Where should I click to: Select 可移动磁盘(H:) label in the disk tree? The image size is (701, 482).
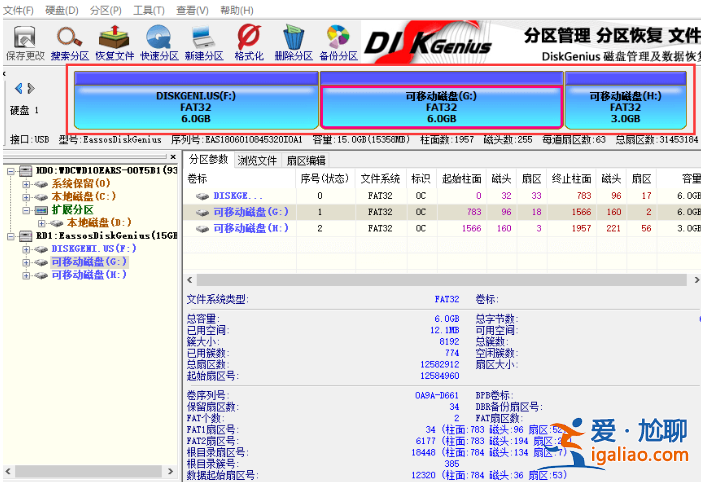coord(89,275)
